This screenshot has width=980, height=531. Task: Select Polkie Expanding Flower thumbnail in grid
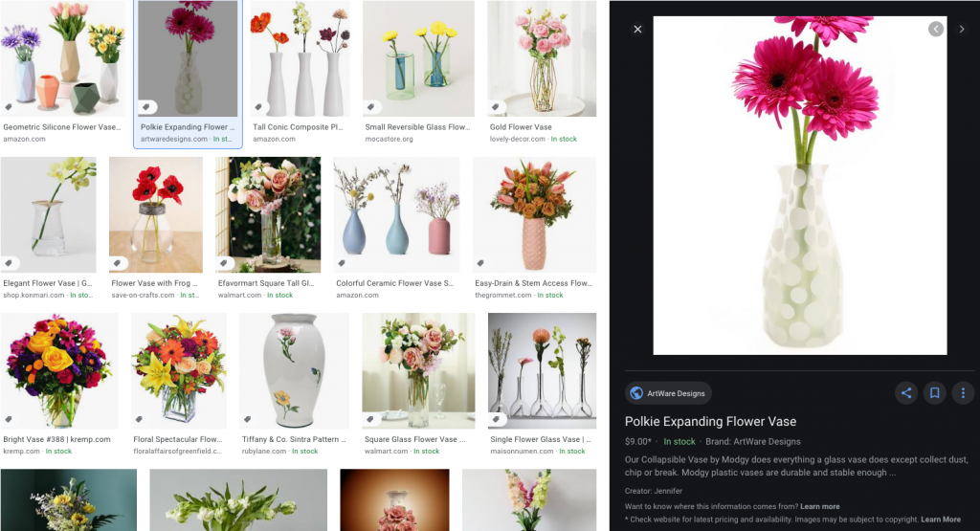(188, 58)
